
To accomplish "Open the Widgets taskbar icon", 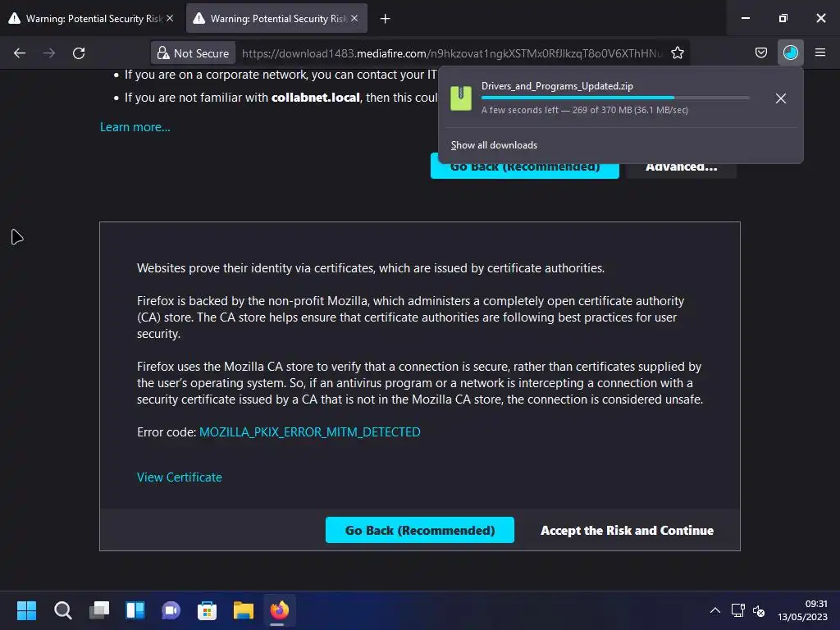I will click(x=135, y=610).
